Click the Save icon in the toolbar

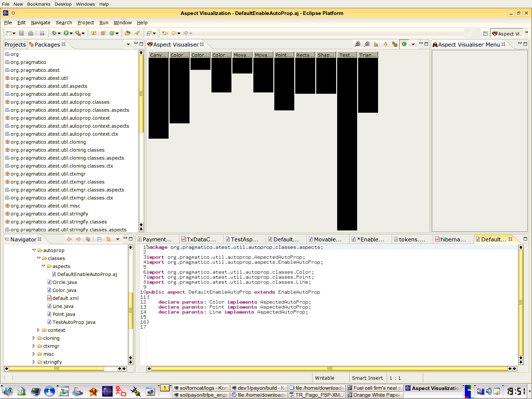[x=22, y=33]
